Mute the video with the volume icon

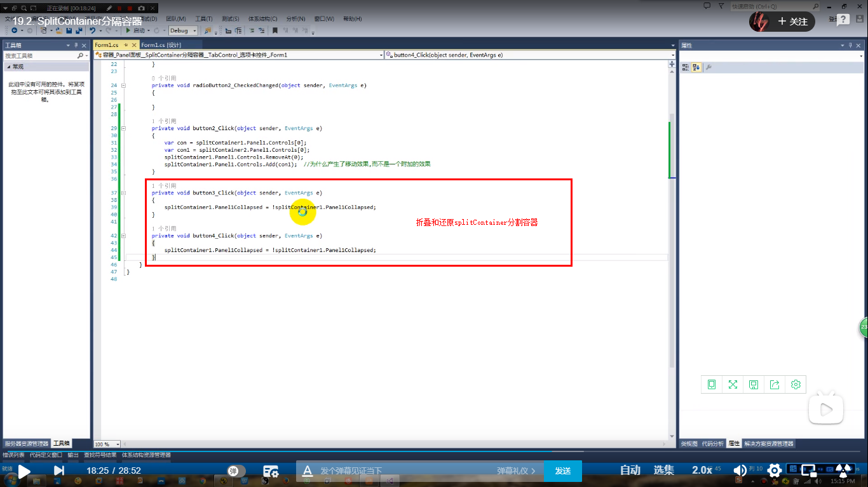pos(740,470)
